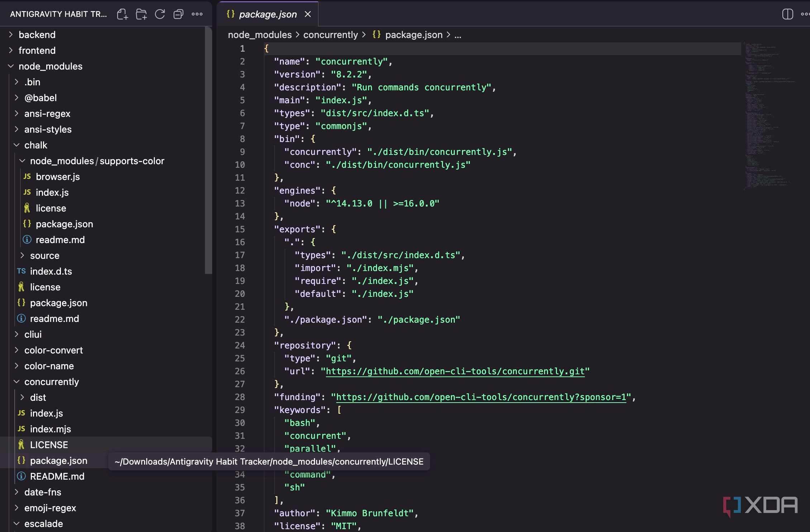
Task: Open explorer more actions ellipsis menu
Action: (197, 14)
